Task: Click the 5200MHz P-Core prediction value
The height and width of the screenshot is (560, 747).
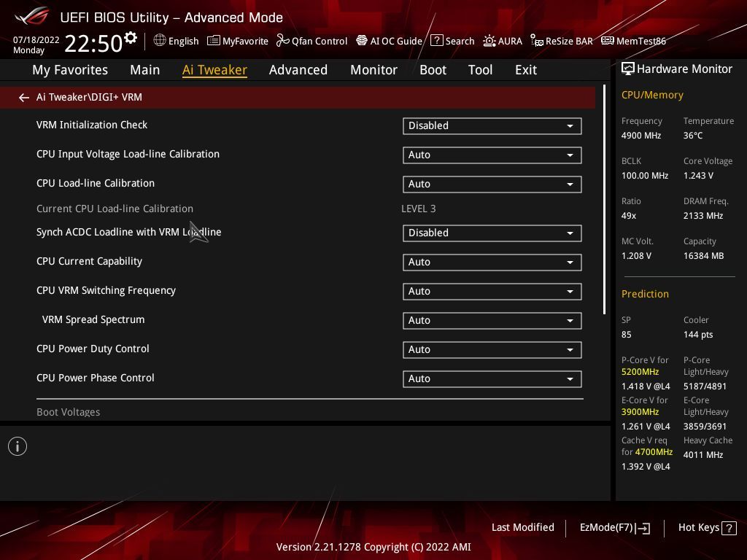Action: (x=640, y=372)
